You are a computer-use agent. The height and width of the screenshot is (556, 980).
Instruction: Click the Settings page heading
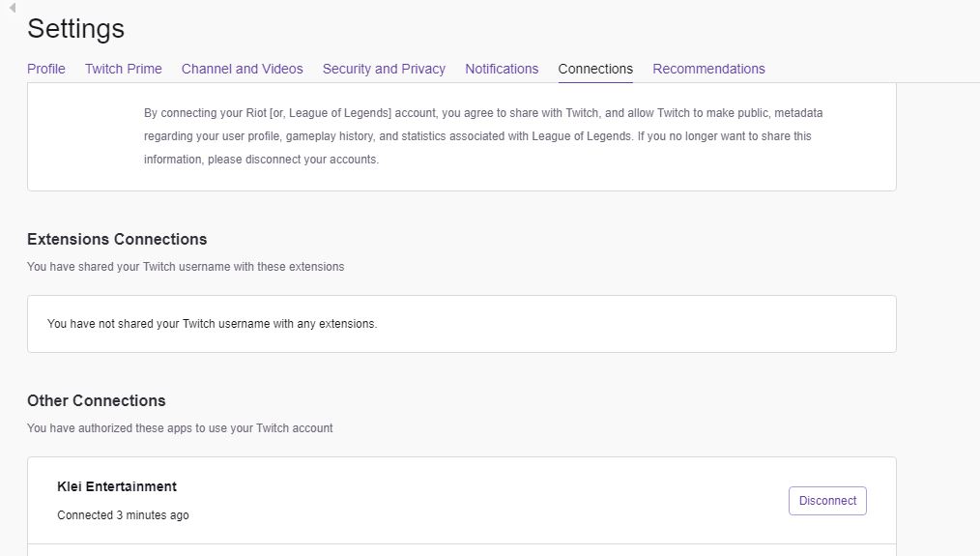[75, 29]
